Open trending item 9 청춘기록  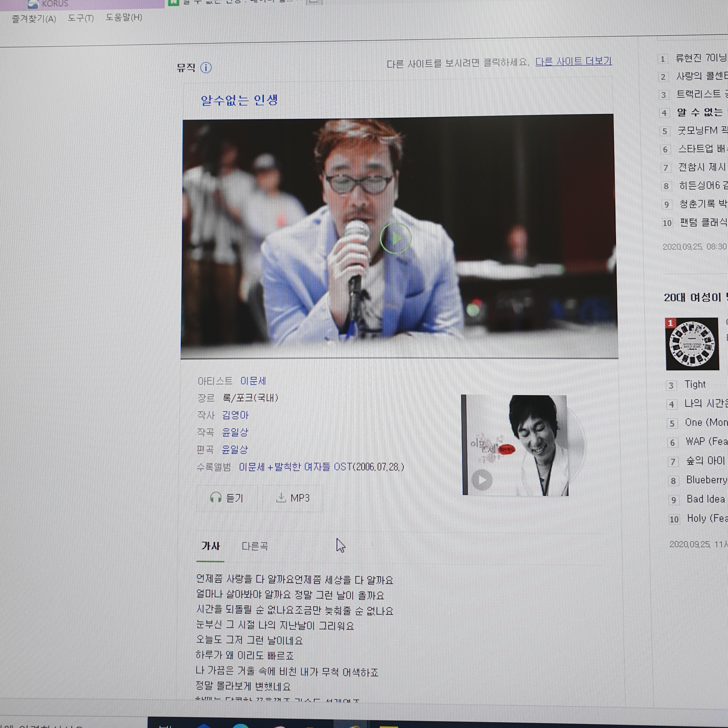tap(704, 204)
